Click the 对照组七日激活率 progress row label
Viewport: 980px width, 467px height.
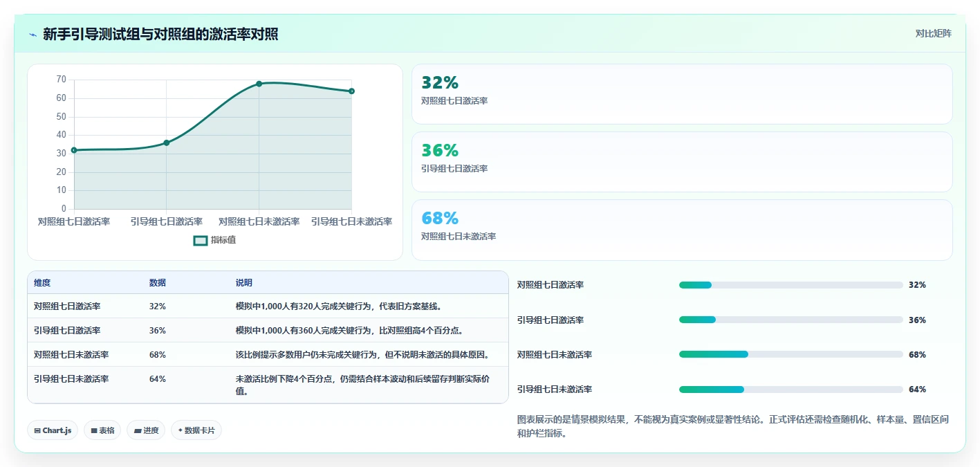coord(551,285)
